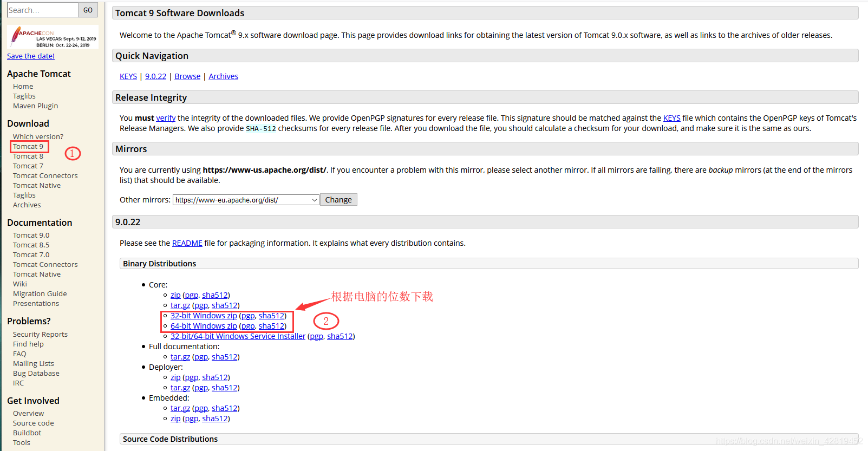Open the 'Which version?' download link
This screenshot has height=451, width=868.
coord(38,137)
